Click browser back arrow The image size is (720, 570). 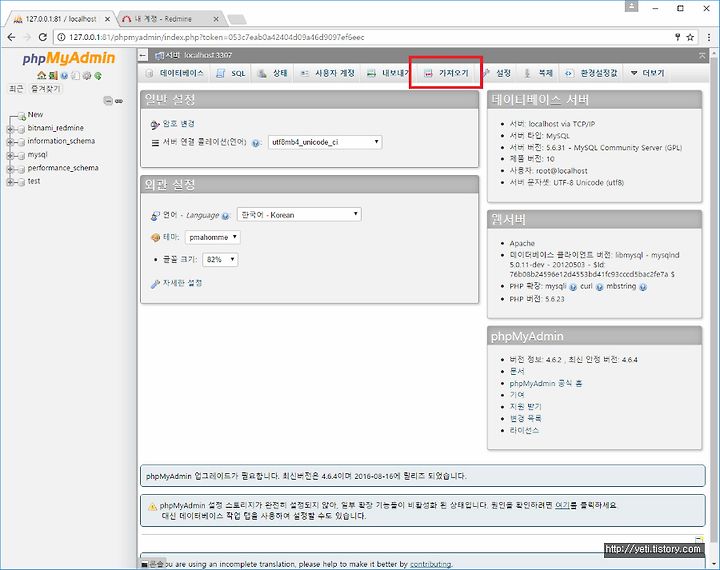(11, 37)
